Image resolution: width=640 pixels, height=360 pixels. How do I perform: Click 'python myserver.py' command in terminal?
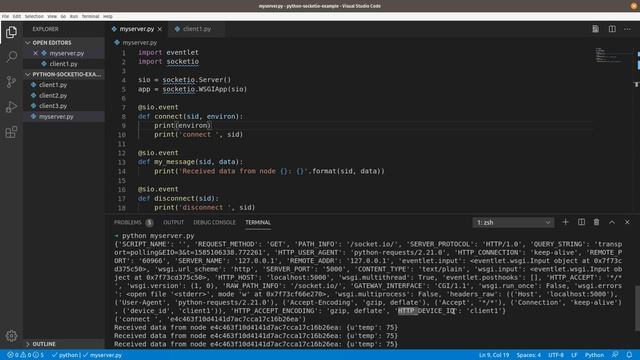pos(158,236)
